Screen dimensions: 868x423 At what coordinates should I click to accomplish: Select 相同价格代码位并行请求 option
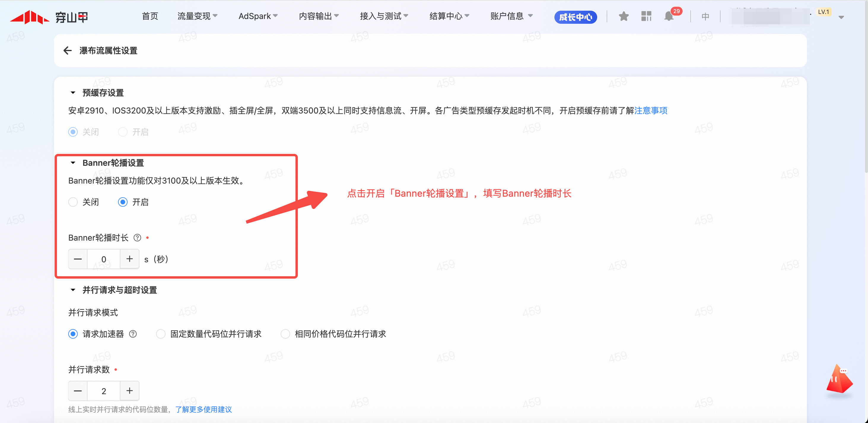285,334
